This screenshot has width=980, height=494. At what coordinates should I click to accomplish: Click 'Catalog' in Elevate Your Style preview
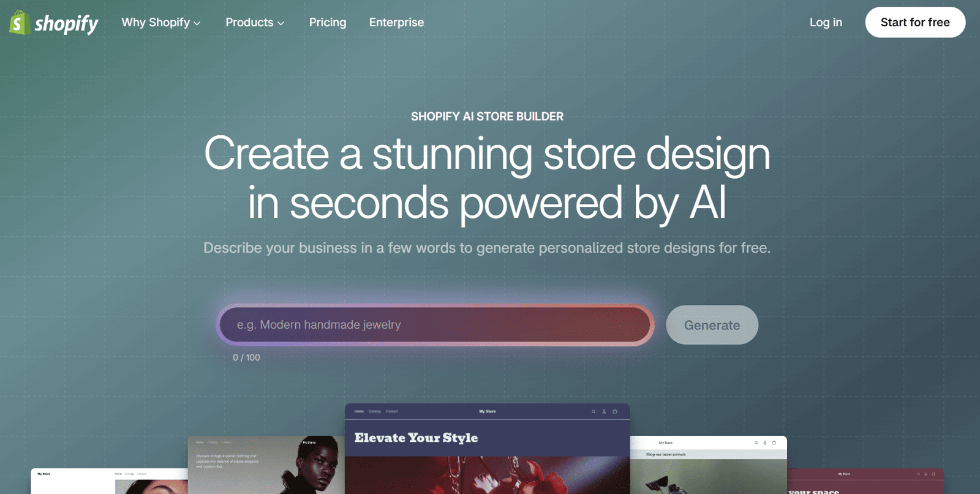click(x=375, y=411)
